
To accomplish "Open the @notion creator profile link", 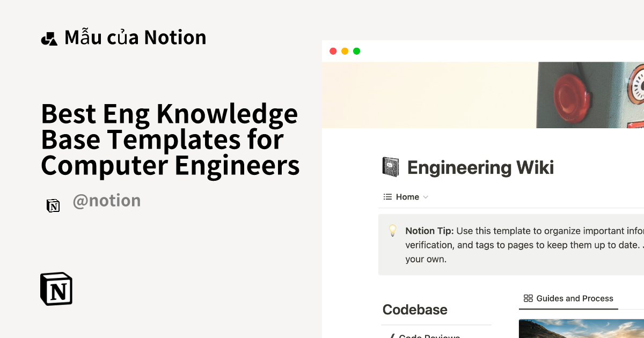I will [106, 201].
